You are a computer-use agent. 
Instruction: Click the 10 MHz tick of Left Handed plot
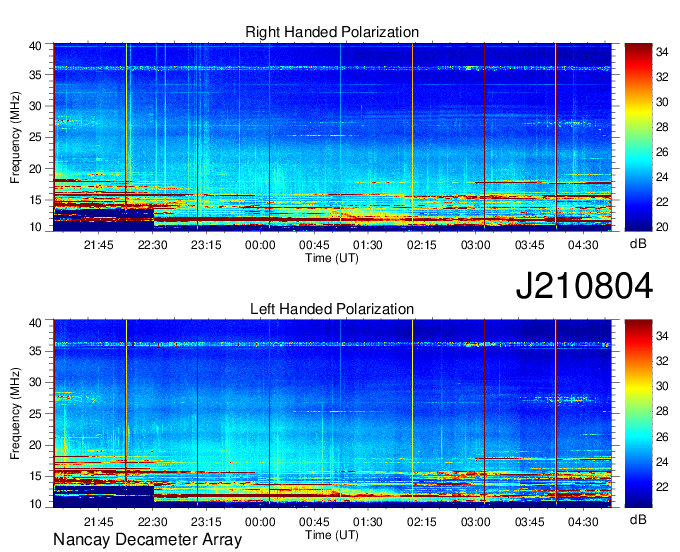pyautogui.click(x=35, y=504)
